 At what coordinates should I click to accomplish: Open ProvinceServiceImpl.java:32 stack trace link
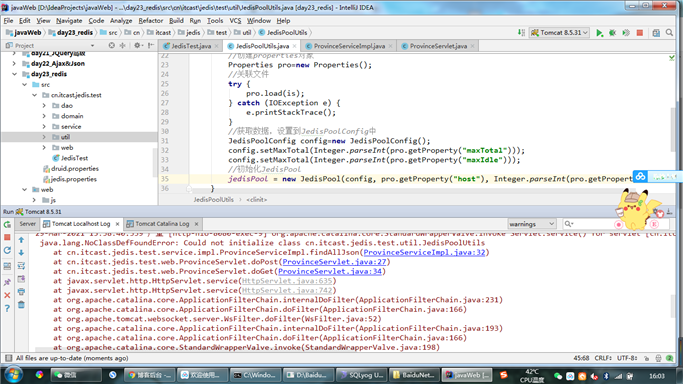pyautogui.click(x=424, y=253)
